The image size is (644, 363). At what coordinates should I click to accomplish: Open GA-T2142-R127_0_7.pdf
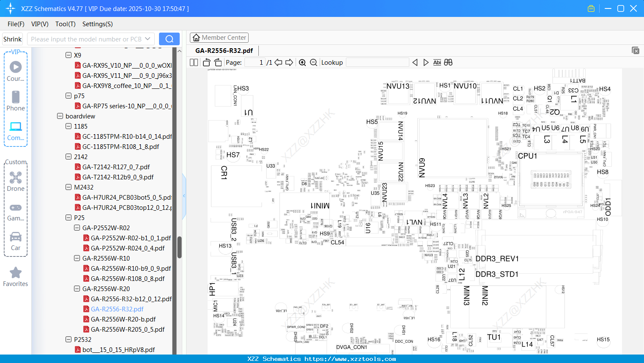pos(112,167)
